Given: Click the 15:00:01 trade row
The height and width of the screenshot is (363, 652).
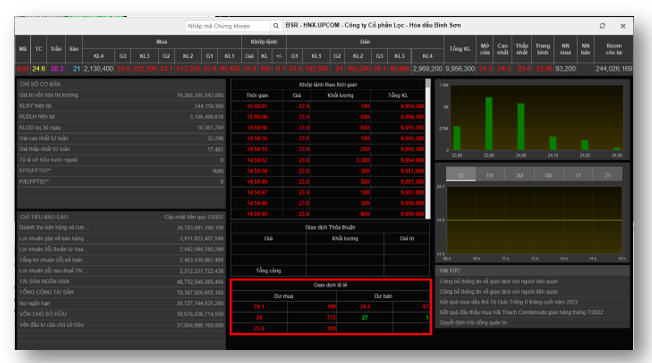Looking at the screenshot, I should click(328, 106).
